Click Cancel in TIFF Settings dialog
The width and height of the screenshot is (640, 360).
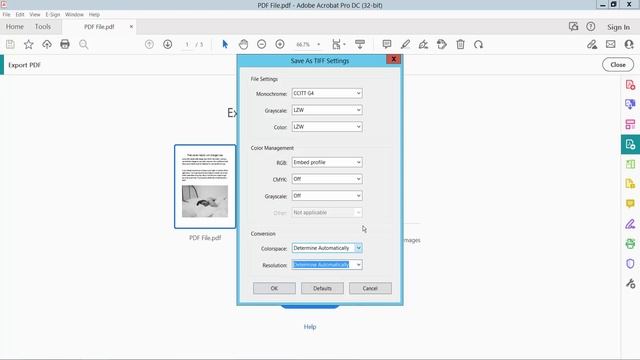click(x=370, y=288)
